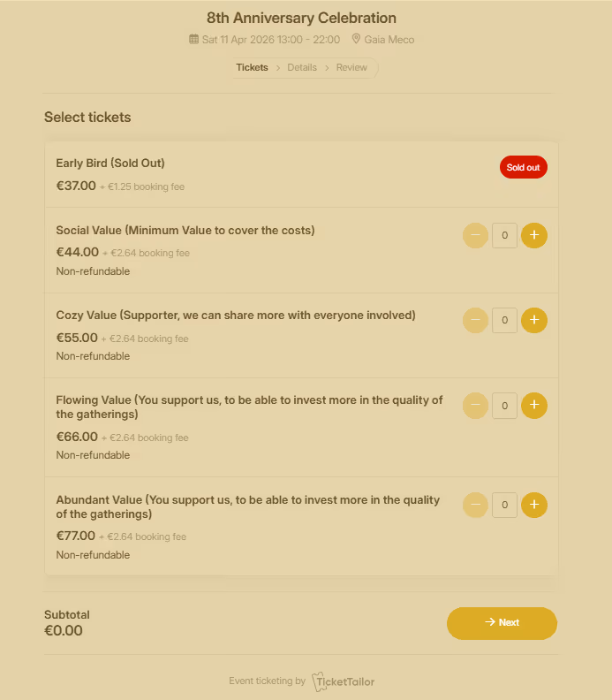Image resolution: width=612 pixels, height=700 pixels.
Task: Click the location pin near Gaia Meco
Action: point(356,39)
